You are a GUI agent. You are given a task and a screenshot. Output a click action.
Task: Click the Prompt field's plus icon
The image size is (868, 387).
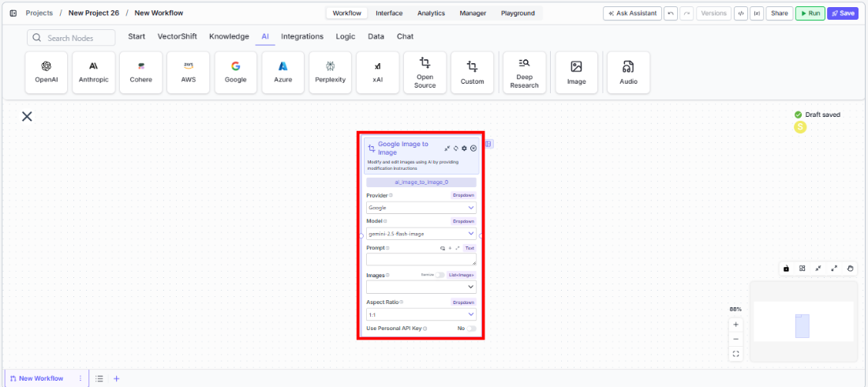[450, 248]
